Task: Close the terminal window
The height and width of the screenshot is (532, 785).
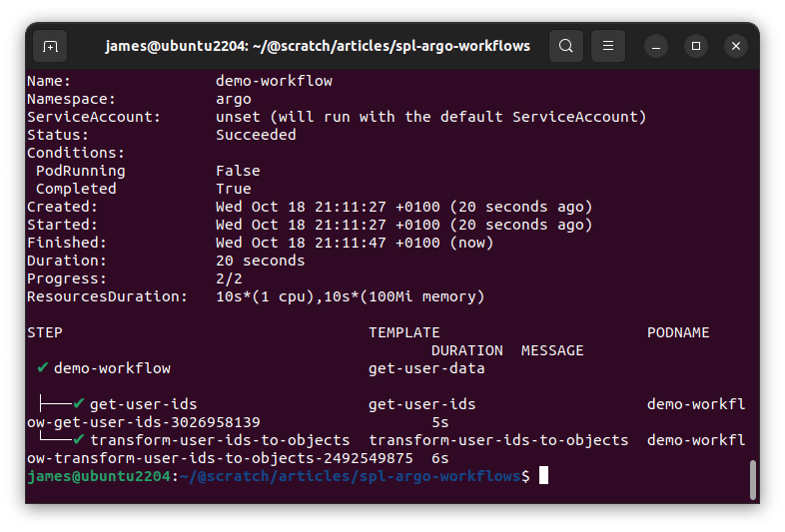Action: 736,46
